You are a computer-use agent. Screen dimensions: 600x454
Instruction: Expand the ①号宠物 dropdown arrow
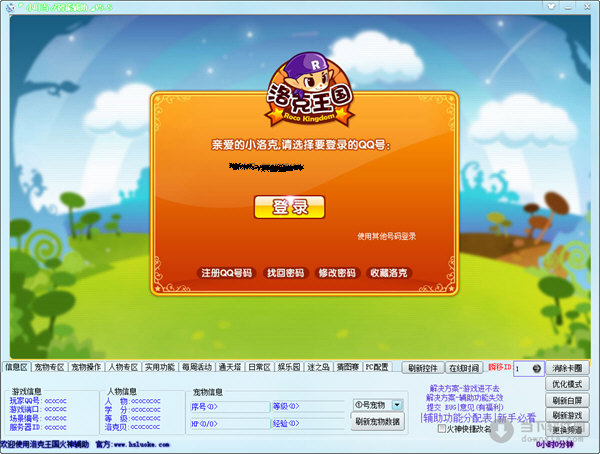[397, 405]
